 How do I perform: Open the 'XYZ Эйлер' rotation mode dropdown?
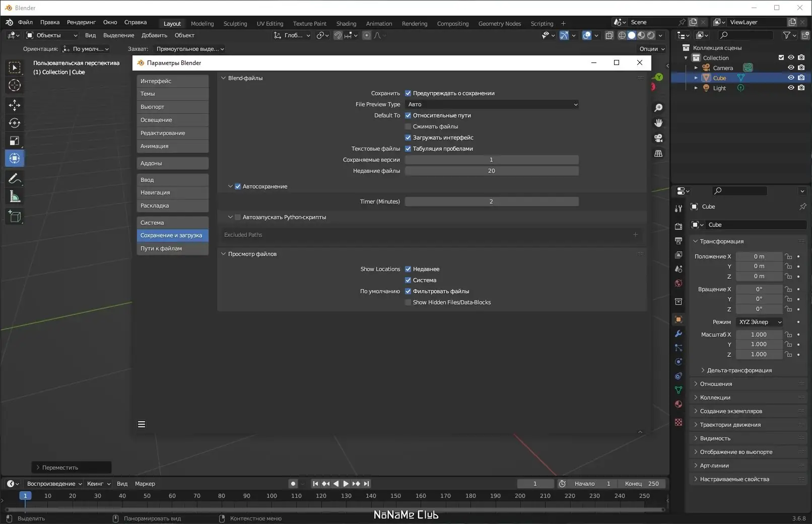point(760,322)
